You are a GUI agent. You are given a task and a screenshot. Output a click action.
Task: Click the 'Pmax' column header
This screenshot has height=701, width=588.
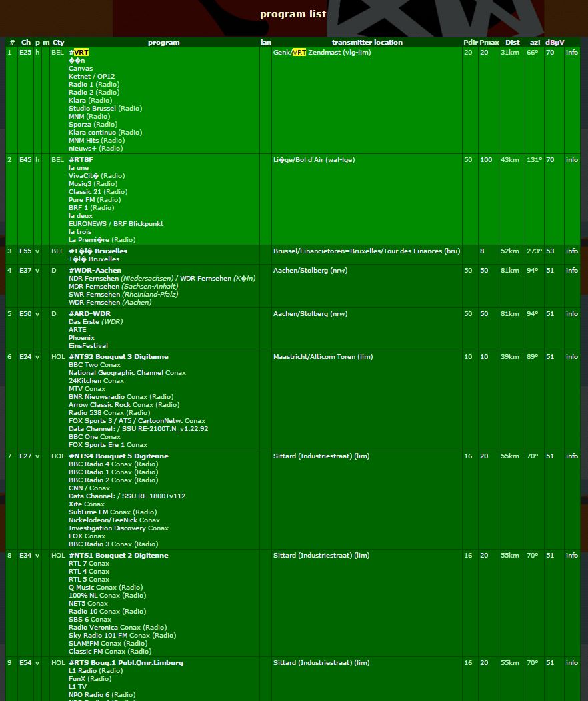tap(489, 43)
